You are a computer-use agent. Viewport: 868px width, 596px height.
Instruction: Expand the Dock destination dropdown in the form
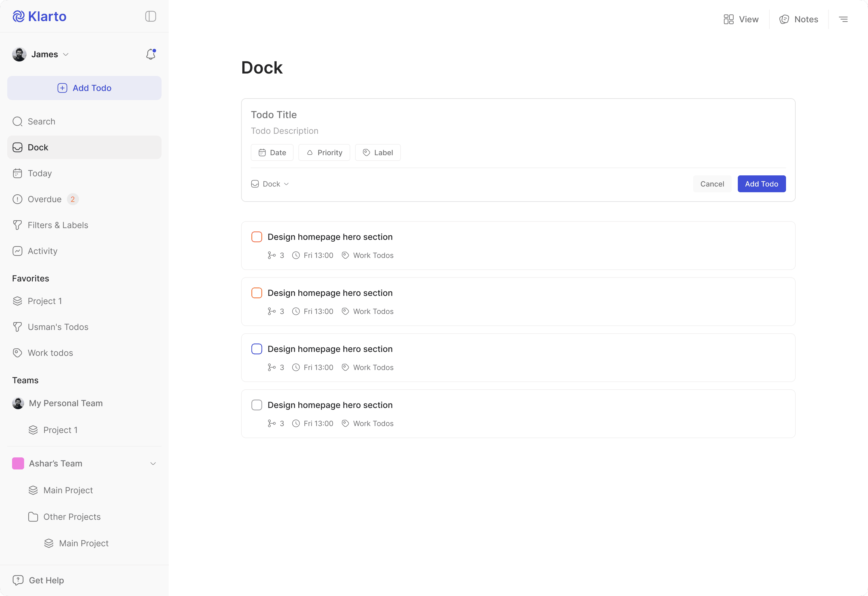point(270,184)
